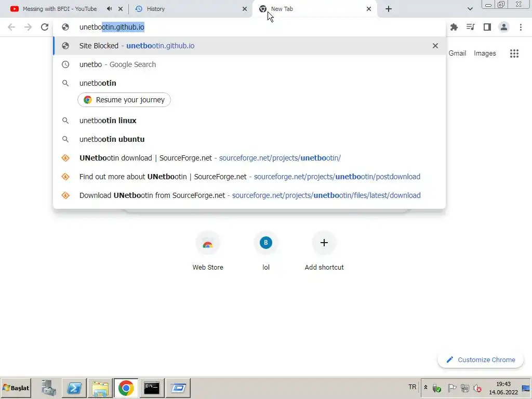Open the Chrome three-dot menu
Viewport: 532px width, 399px height.
pos(521,27)
